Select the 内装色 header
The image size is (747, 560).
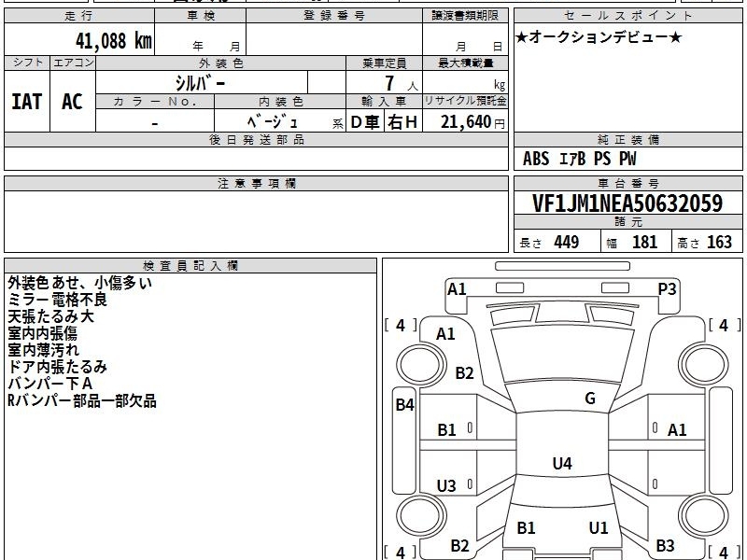(x=280, y=102)
